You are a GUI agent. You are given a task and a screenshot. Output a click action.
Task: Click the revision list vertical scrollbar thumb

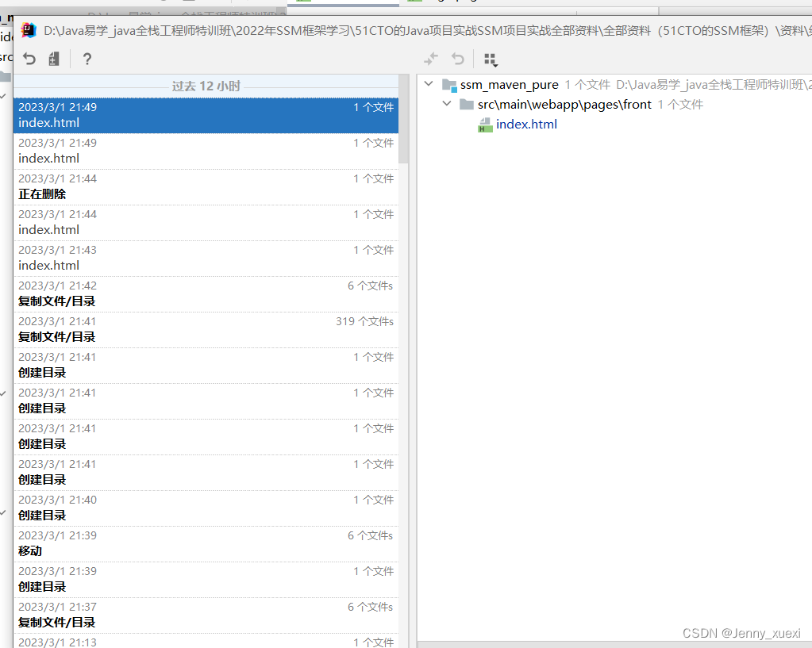click(403, 120)
